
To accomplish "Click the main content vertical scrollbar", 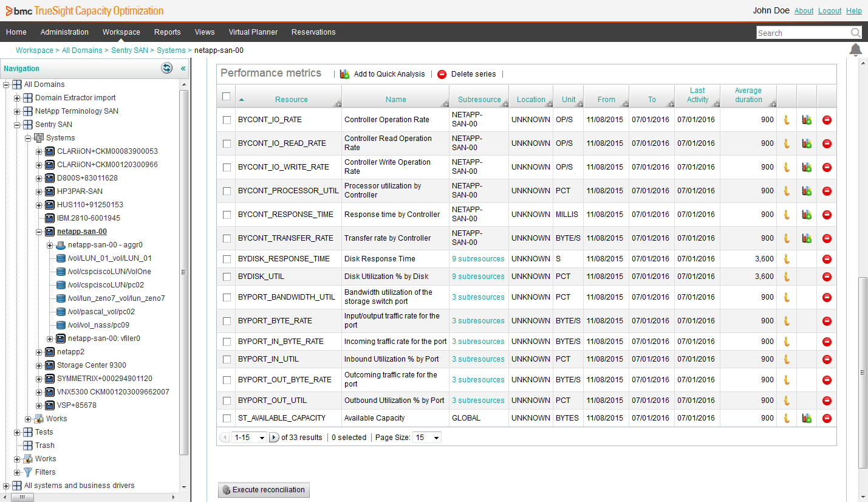I will pos(863,372).
